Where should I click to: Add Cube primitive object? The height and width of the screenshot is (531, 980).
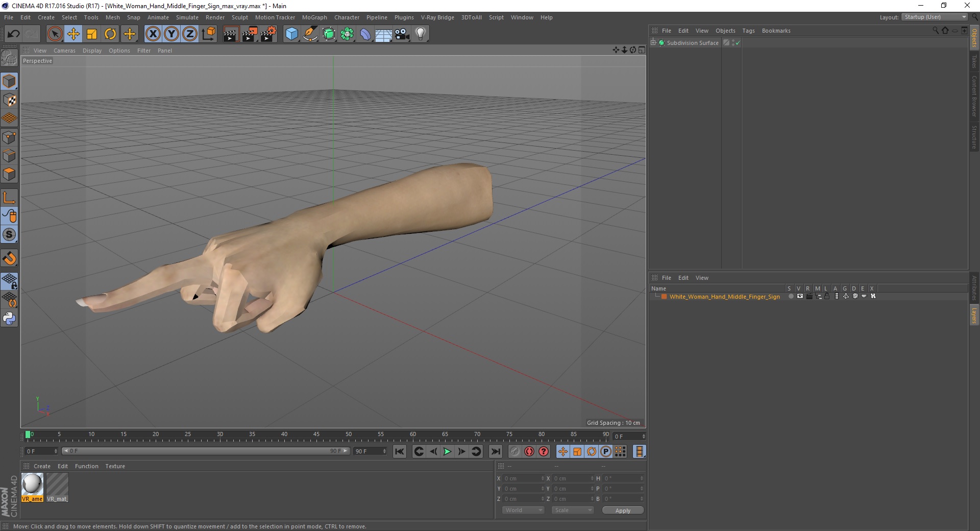tap(291, 34)
